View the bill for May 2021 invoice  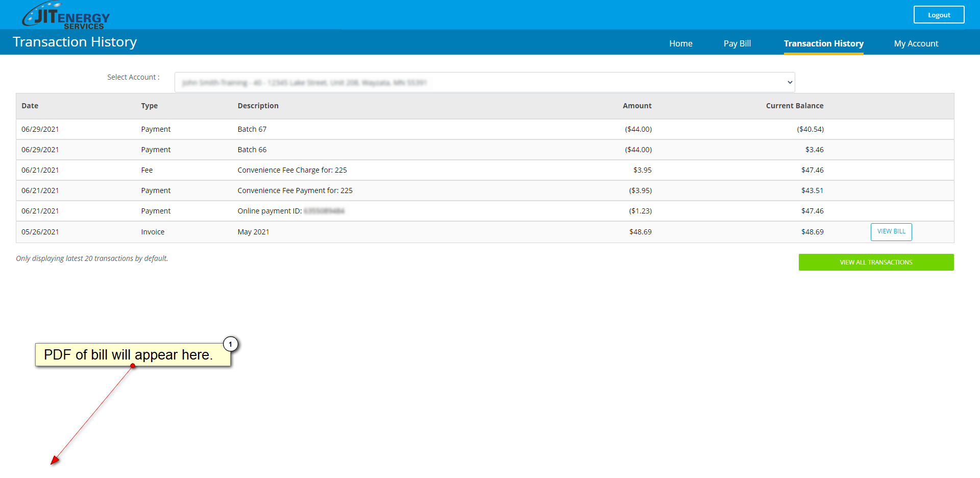coord(891,232)
